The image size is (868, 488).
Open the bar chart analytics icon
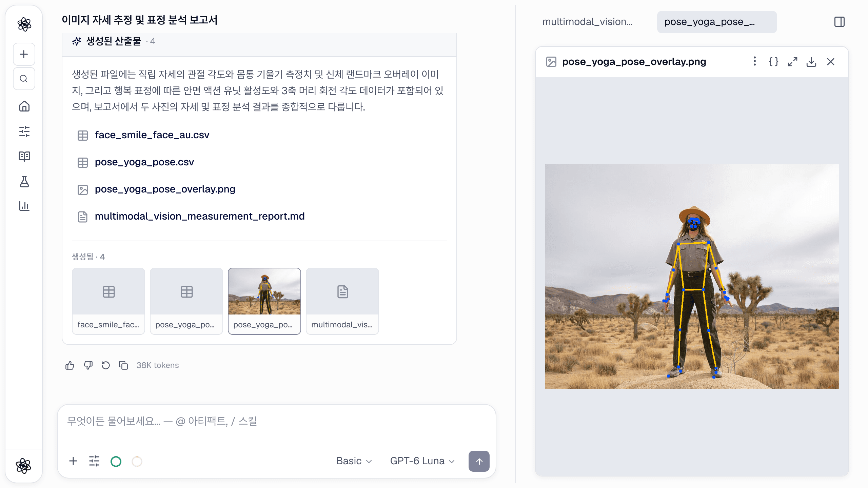[x=24, y=206]
